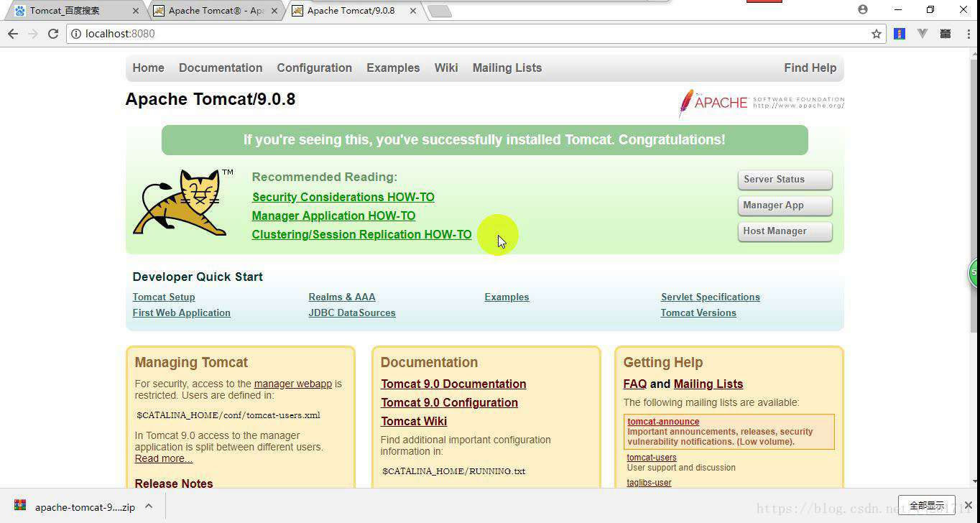Click the scrollbar down arrow
The image size is (980, 523).
[974, 482]
